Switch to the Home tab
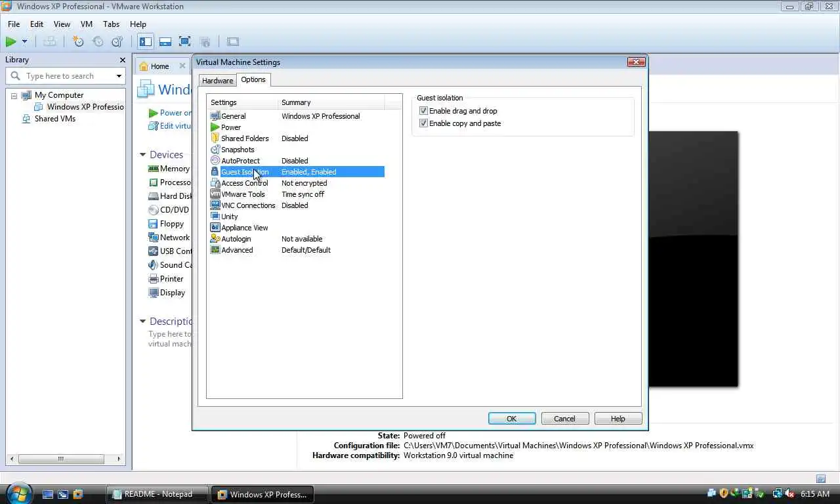840x504 pixels. tap(159, 66)
